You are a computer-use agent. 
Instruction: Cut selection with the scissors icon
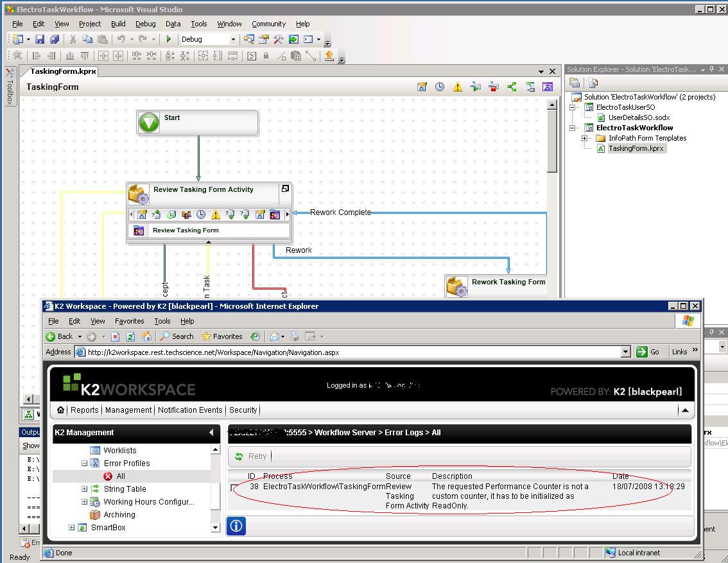click(73, 39)
